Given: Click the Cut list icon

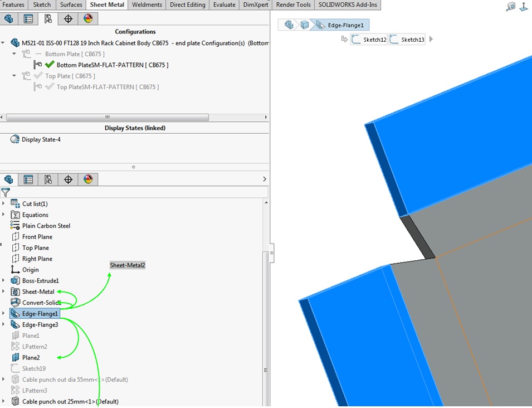Looking at the screenshot, I should [15, 203].
